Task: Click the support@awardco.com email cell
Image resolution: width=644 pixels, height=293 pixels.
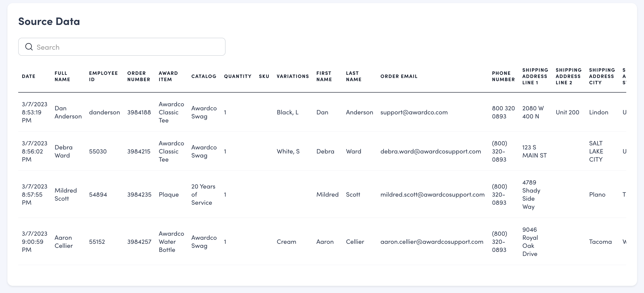Action: pos(414,112)
